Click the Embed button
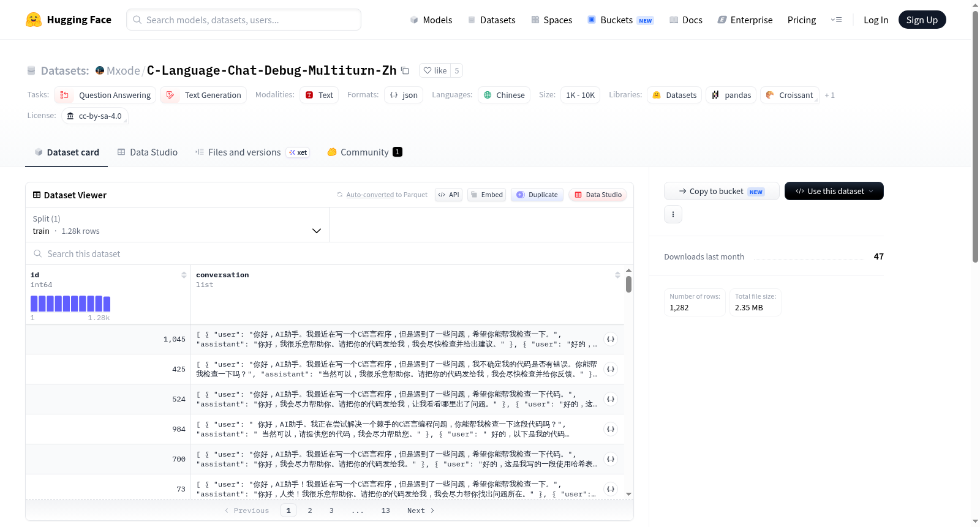The image size is (980, 527). (x=486, y=195)
